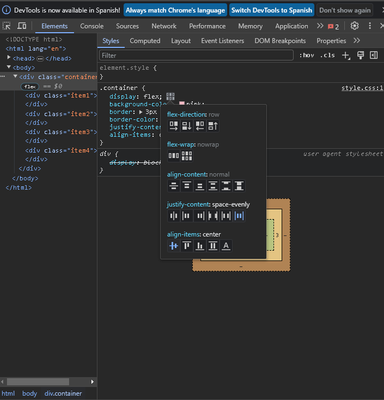Click the error count badge showing 2
This screenshot has height=400, width=384.
pyautogui.click(x=333, y=26)
